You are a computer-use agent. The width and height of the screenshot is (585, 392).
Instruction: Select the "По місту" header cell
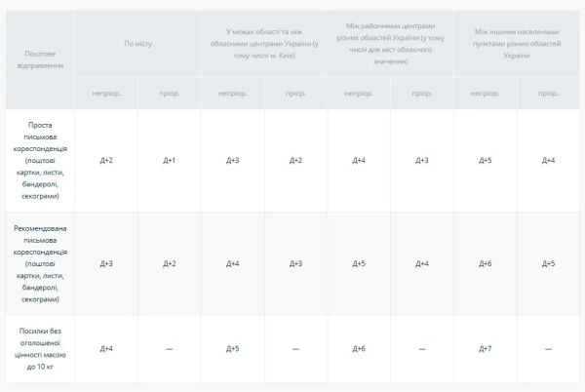(137, 45)
